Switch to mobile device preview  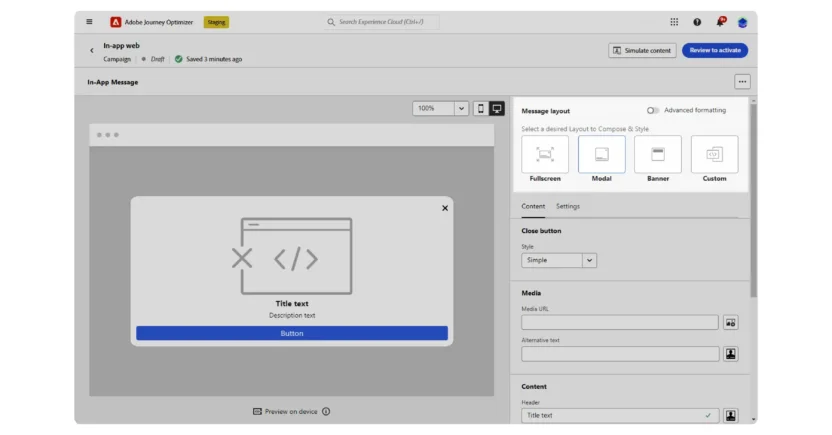pyautogui.click(x=480, y=108)
